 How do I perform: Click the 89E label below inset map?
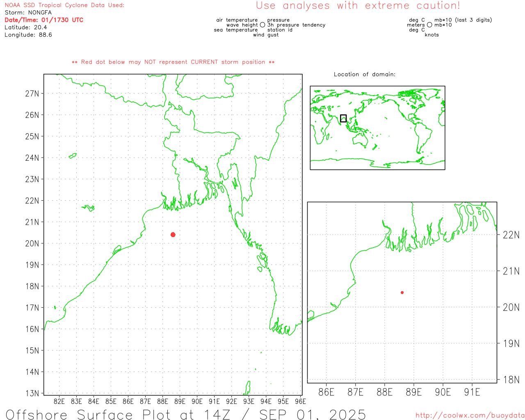tap(414, 392)
